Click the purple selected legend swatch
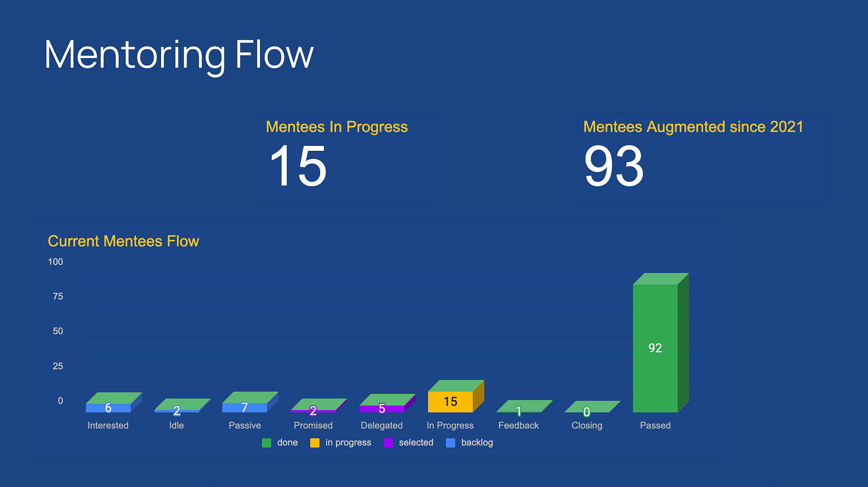This screenshot has width=868, height=487. (x=388, y=443)
